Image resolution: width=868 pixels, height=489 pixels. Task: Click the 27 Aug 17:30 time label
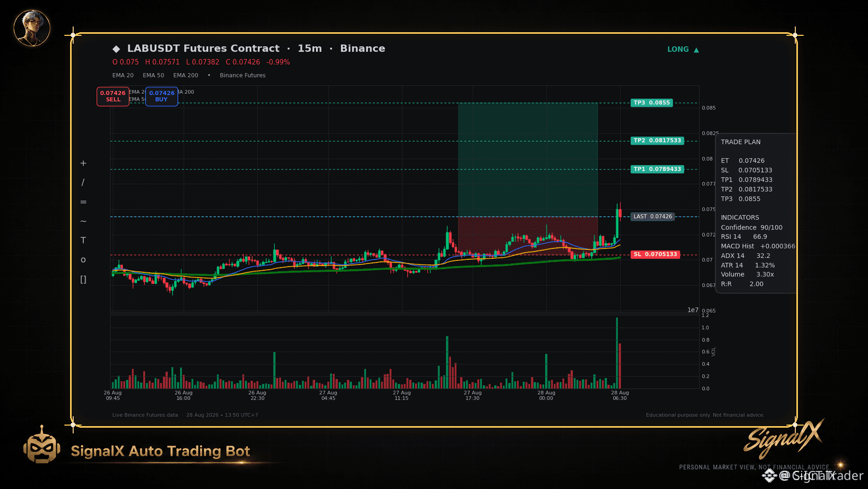point(472,395)
